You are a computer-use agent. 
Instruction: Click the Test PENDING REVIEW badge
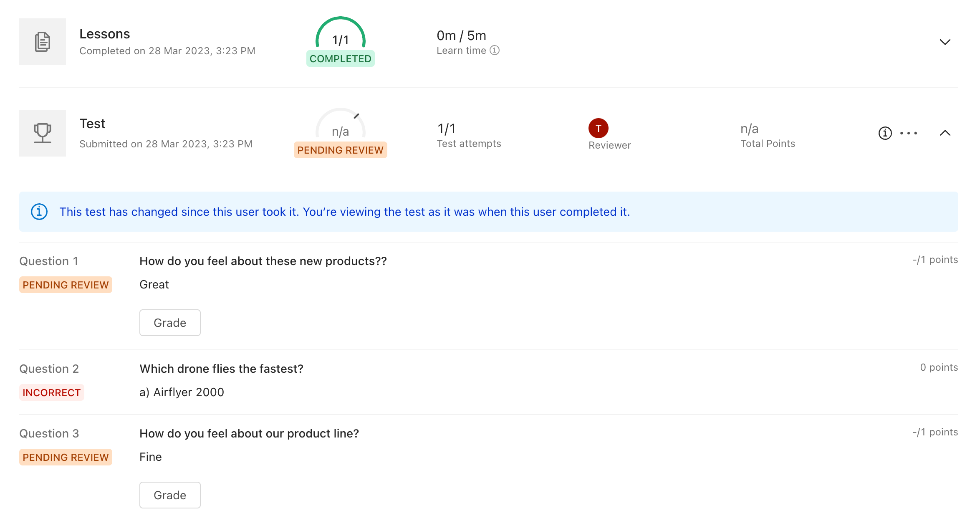341,150
